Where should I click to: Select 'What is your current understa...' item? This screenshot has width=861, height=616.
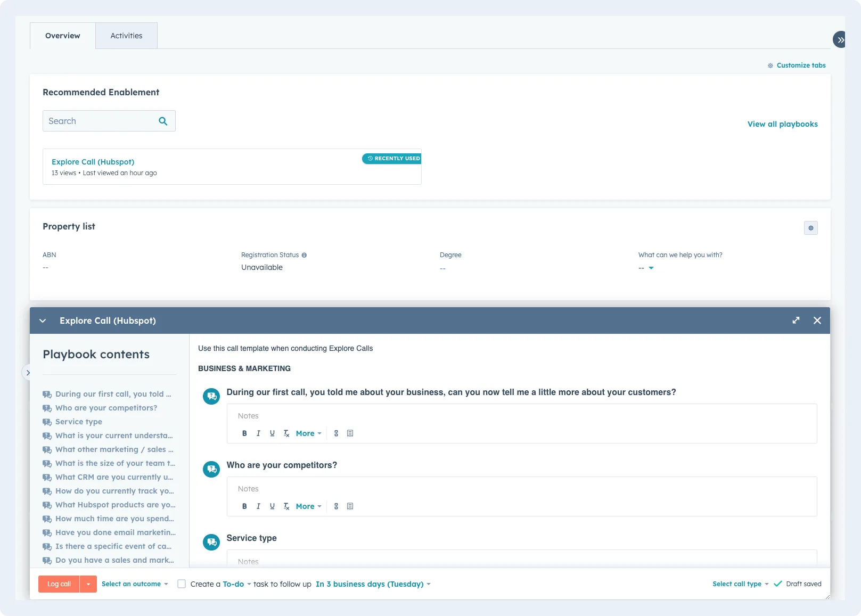pyautogui.click(x=108, y=436)
